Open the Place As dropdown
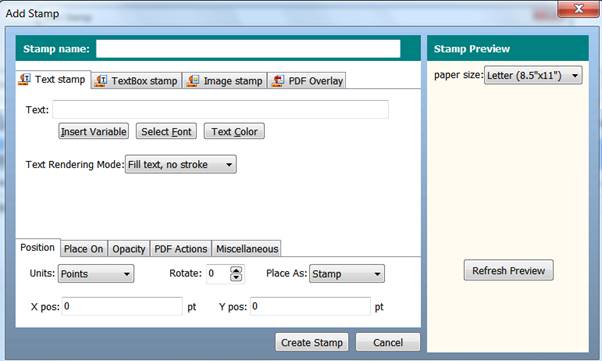 tap(347, 274)
